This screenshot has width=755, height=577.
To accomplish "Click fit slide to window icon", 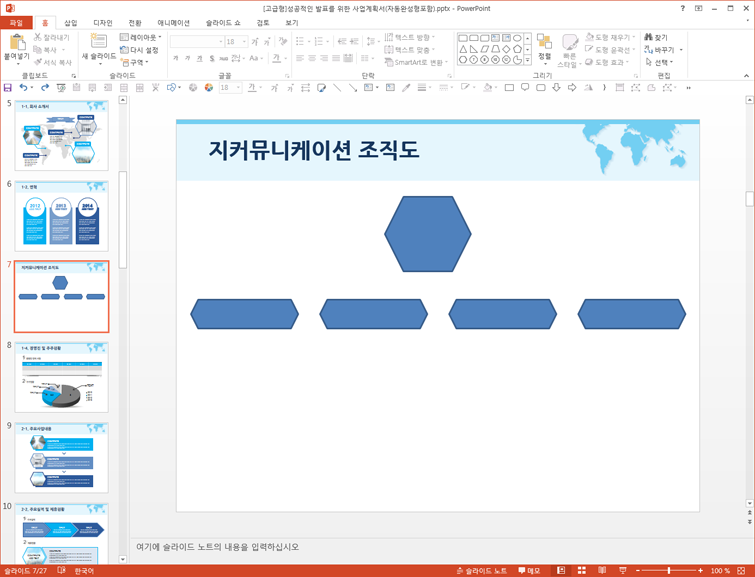I will [742, 571].
